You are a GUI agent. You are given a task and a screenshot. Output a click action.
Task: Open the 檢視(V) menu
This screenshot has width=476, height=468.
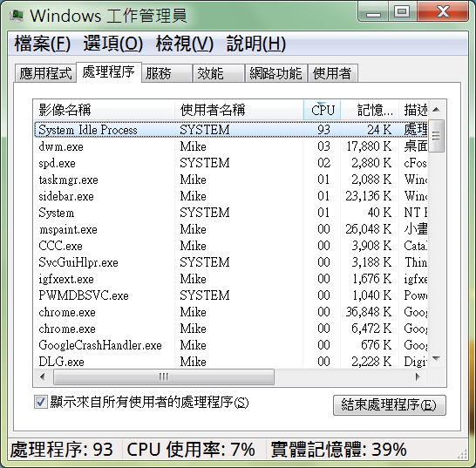[x=185, y=44]
